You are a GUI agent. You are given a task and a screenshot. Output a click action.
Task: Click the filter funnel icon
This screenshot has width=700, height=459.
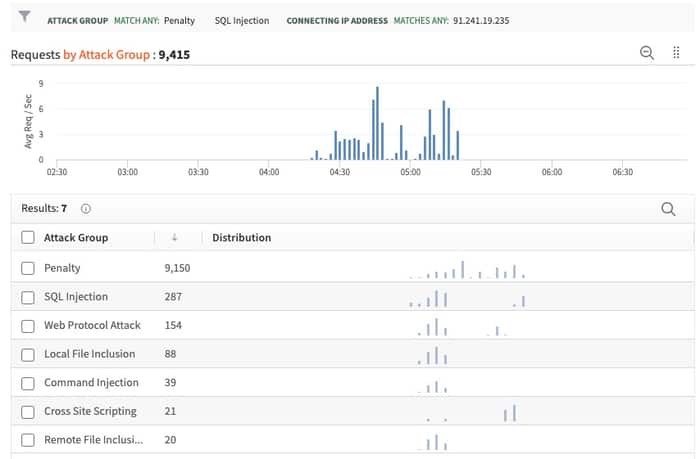click(x=24, y=18)
